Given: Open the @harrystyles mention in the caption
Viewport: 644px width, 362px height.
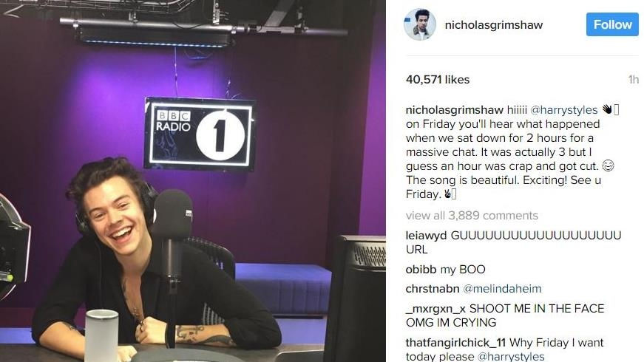Looking at the screenshot, I should click(x=563, y=110).
